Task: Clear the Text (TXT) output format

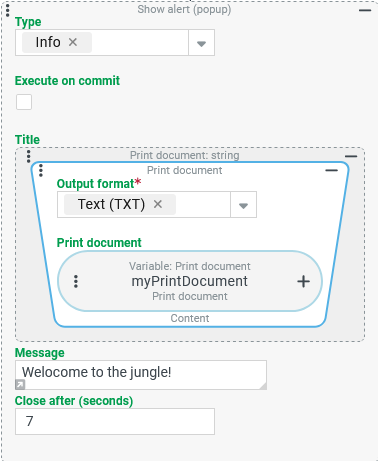Action: click(x=158, y=204)
